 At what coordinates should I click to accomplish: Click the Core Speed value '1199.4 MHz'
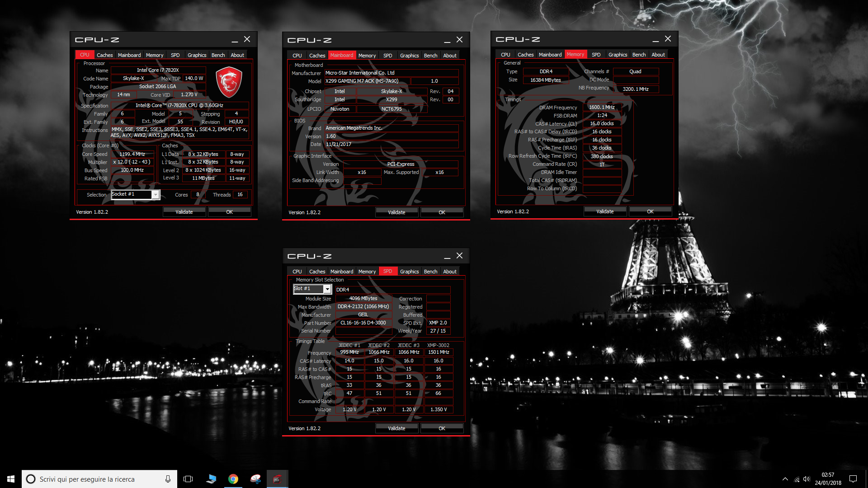pyautogui.click(x=132, y=155)
